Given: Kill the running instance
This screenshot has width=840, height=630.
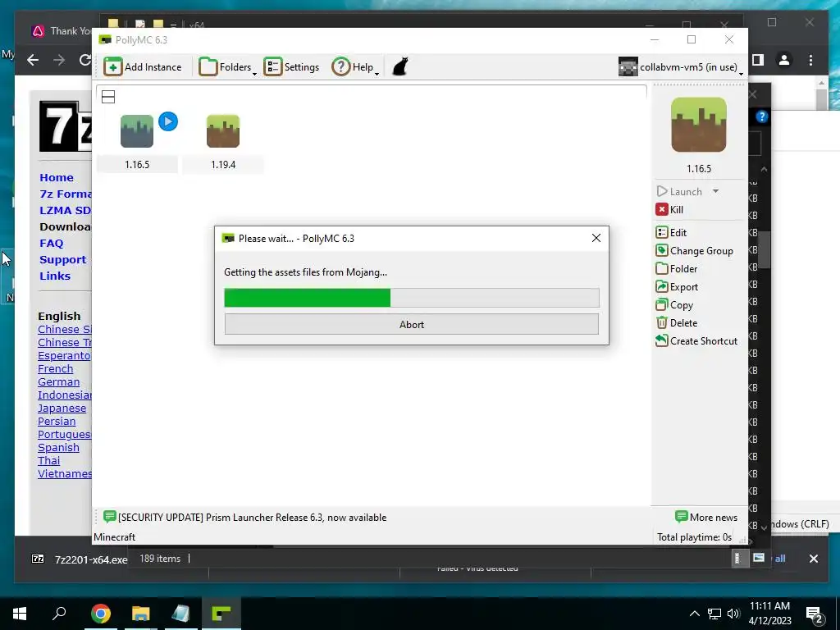Looking at the screenshot, I should [669, 210].
